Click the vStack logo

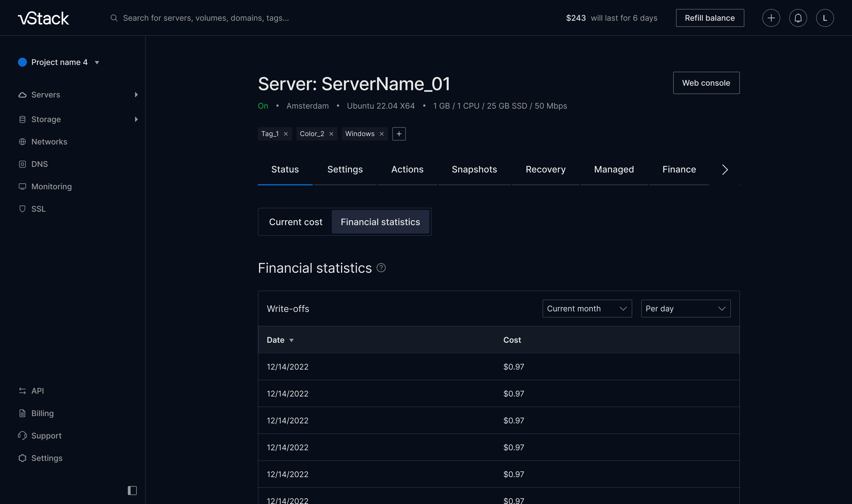pyautogui.click(x=43, y=18)
